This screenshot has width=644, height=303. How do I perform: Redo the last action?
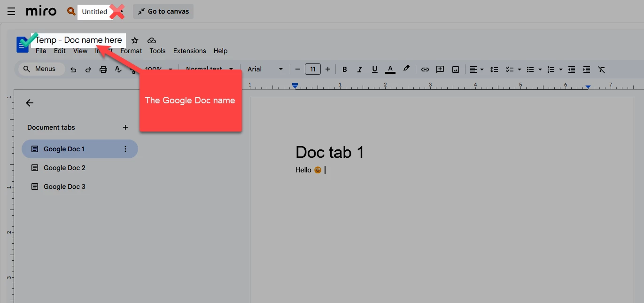pos(88,70)
